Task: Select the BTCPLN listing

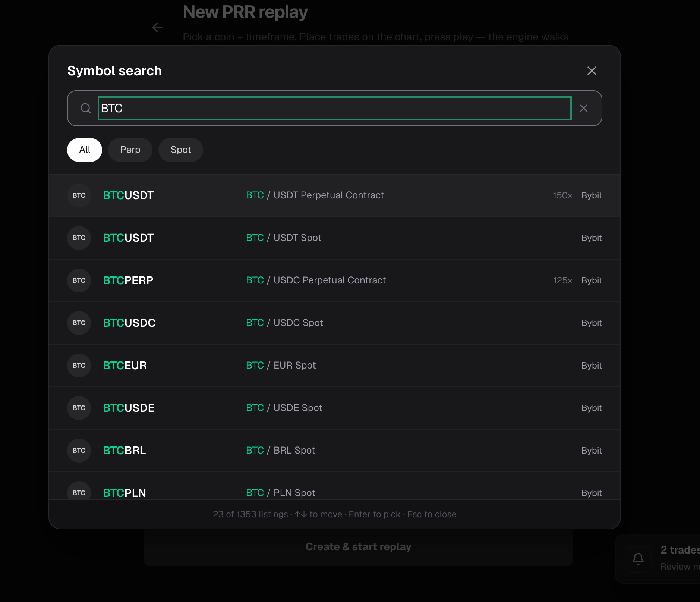Action: coord(334,486)
